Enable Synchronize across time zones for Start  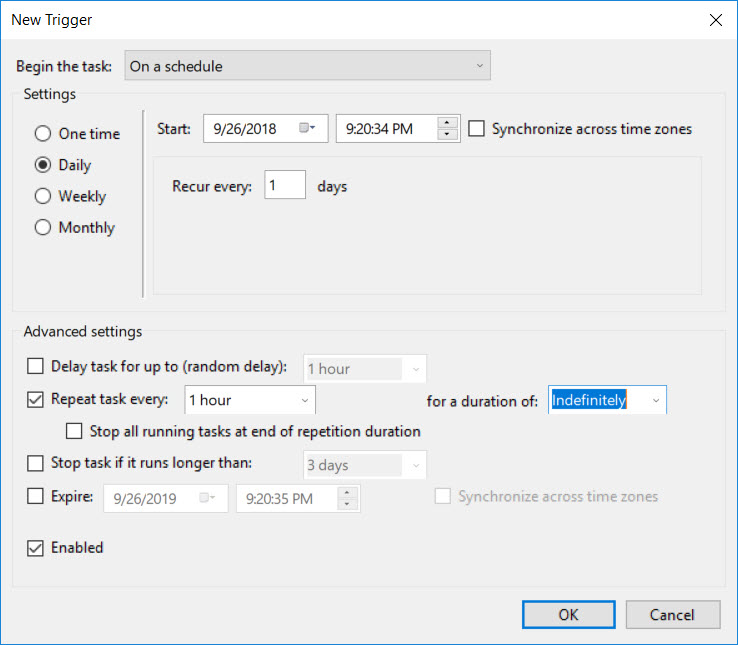(x=477, y=129)
